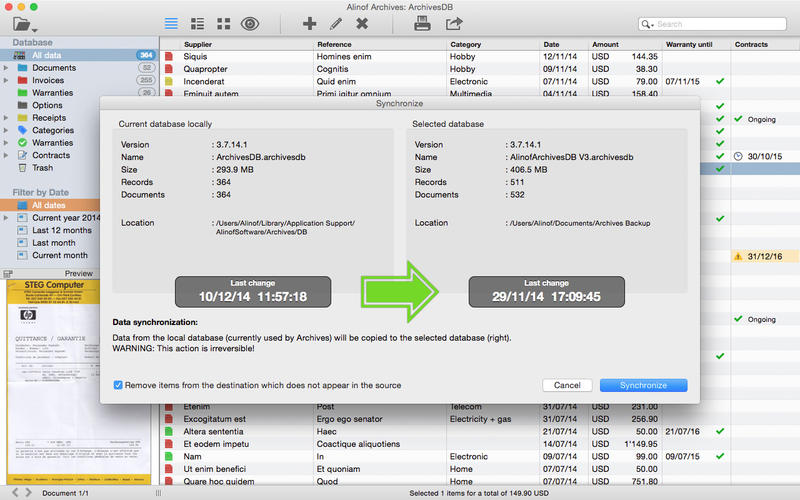Screen dimensions: 800x500
Task: Delete record with X icon
Action: tap(362, 23)
